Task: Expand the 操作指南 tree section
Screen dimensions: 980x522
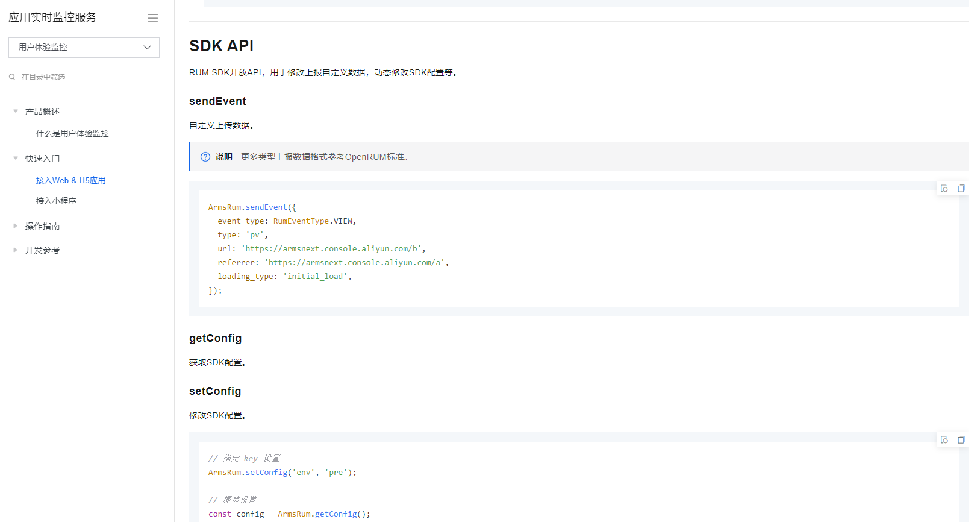Action: pyautogui.click(x=16, y=226)
